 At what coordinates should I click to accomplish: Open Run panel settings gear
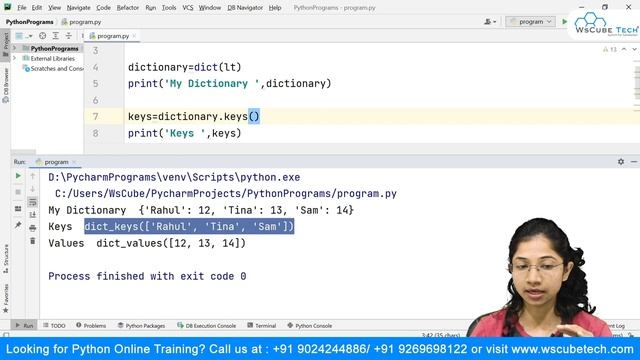pyautogui.click(x=621, y=162)
